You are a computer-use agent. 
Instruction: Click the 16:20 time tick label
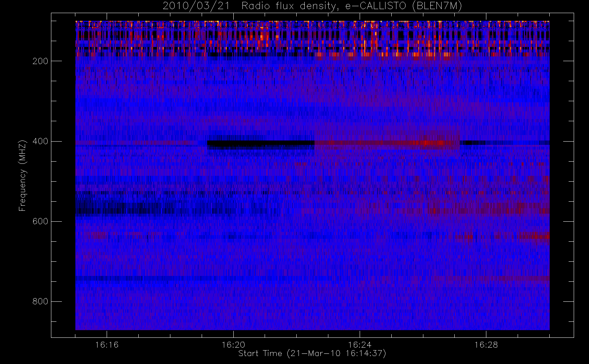(233, 345)
